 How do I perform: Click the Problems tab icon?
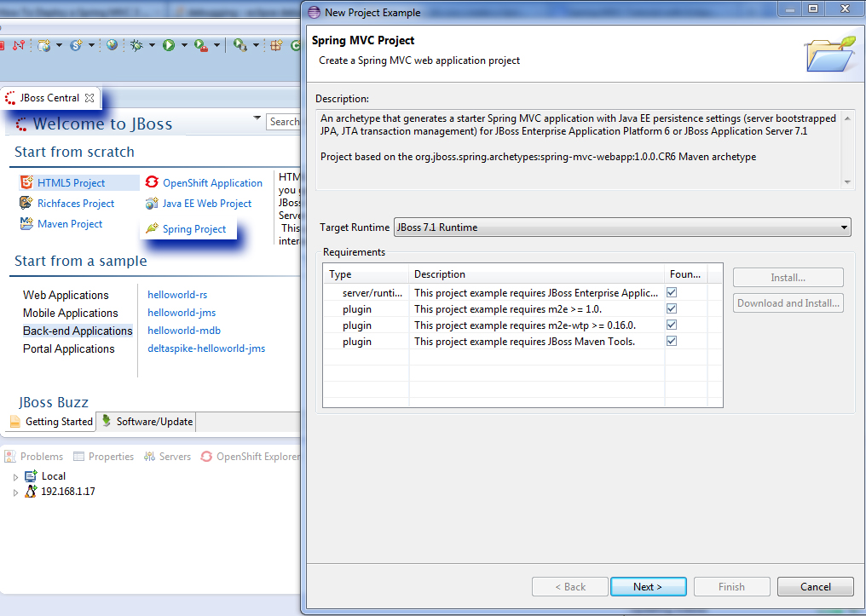[x=10, y=456]
